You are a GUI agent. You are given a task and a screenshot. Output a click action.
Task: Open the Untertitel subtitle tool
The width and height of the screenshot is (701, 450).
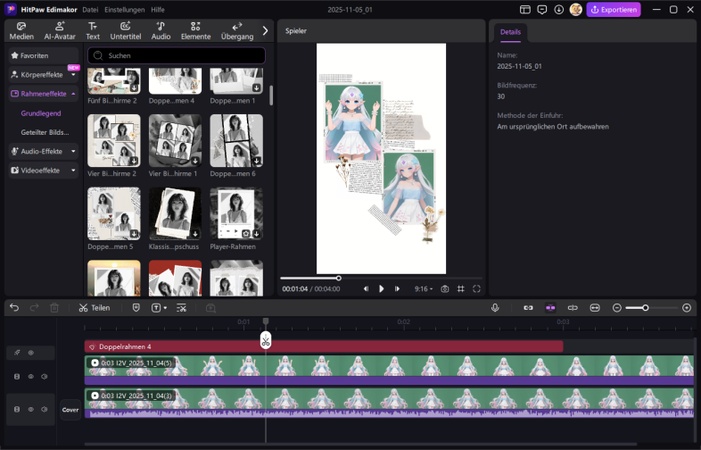125,31
